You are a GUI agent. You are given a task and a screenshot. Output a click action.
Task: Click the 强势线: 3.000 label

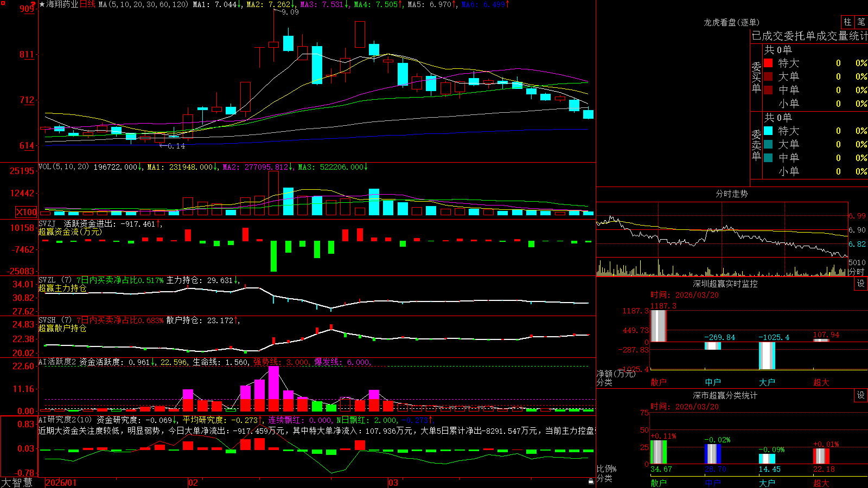281,362
